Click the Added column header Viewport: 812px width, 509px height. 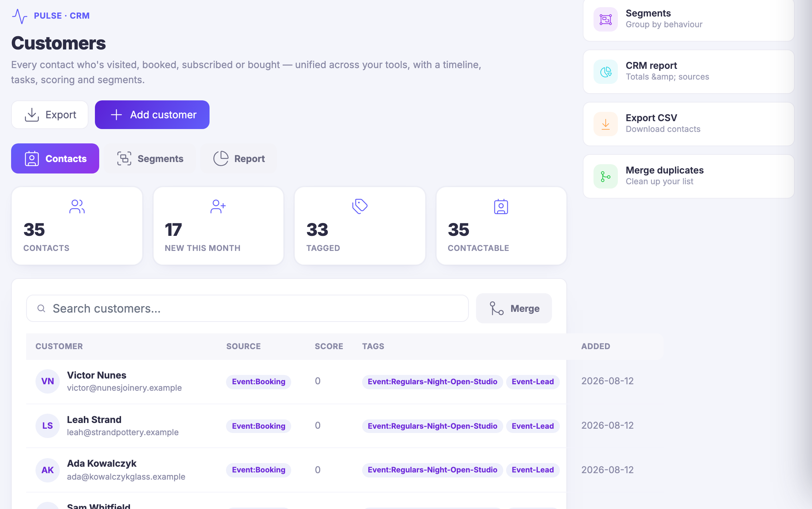596,346
